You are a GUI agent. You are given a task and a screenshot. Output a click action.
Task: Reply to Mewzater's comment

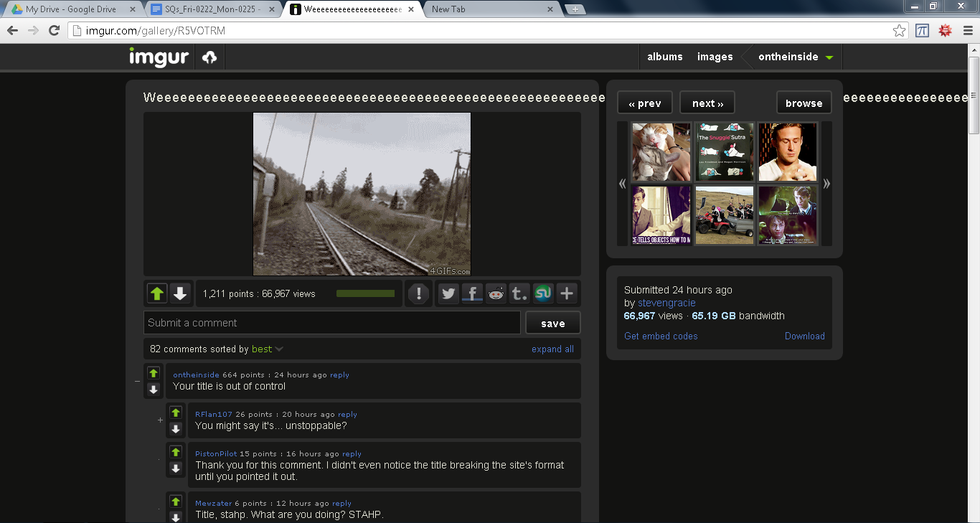pyautogui.click(x=341, y=503)
